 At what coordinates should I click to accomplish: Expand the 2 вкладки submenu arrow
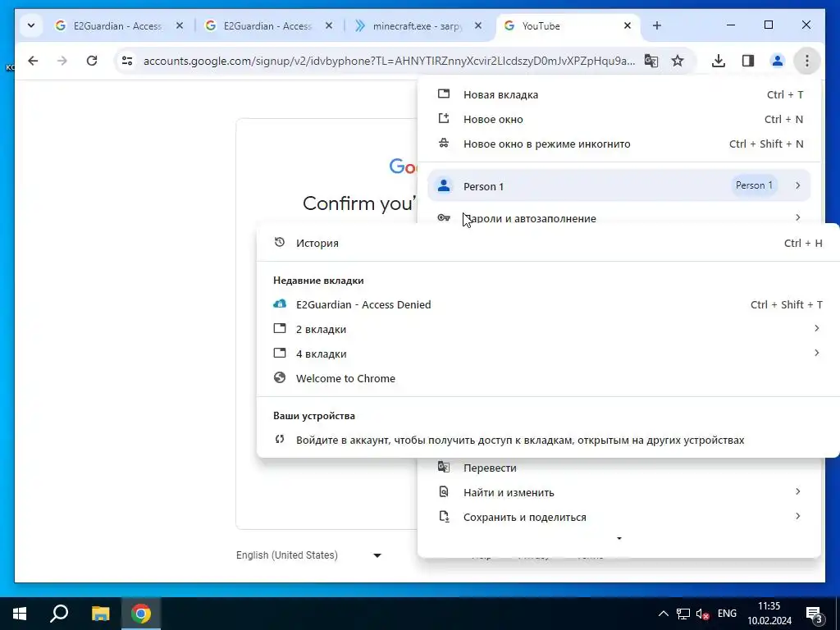pos(816,328)
